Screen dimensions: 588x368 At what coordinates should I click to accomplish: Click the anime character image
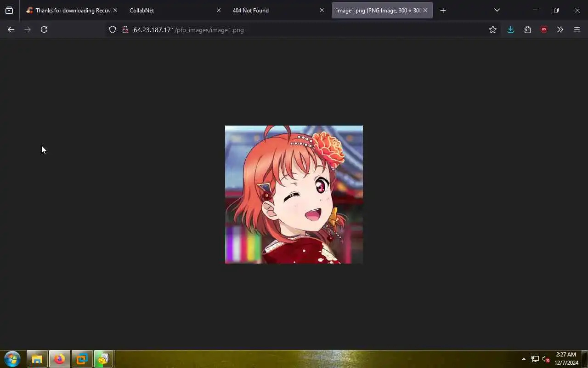pos(294,195)
